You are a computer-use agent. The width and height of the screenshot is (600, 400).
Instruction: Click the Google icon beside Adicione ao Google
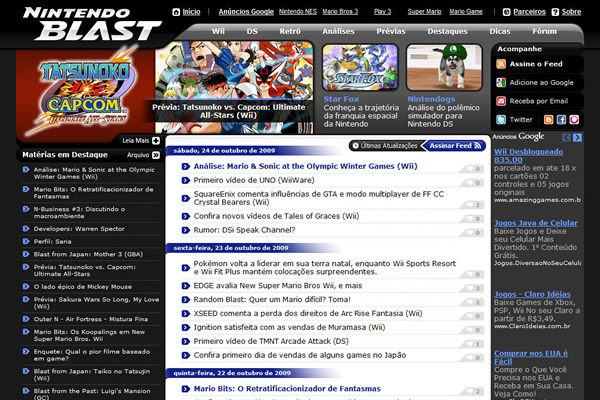(x=501, y=82)
